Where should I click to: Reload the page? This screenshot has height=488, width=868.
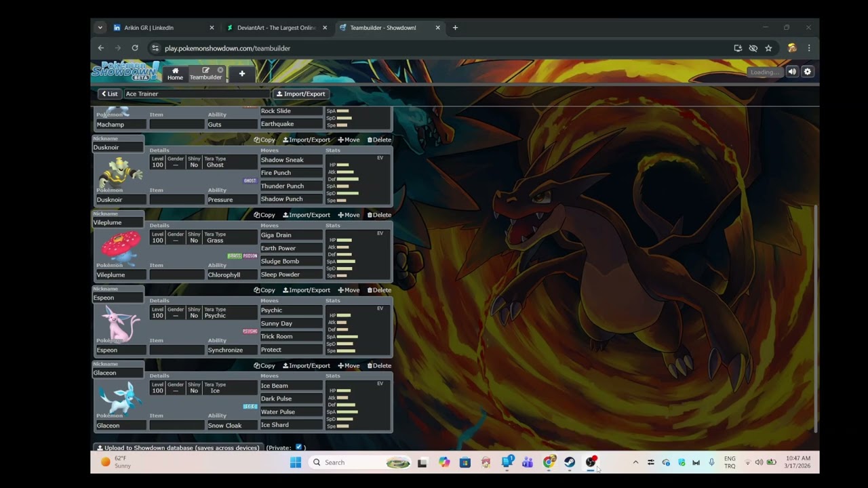tap(135, 48)
